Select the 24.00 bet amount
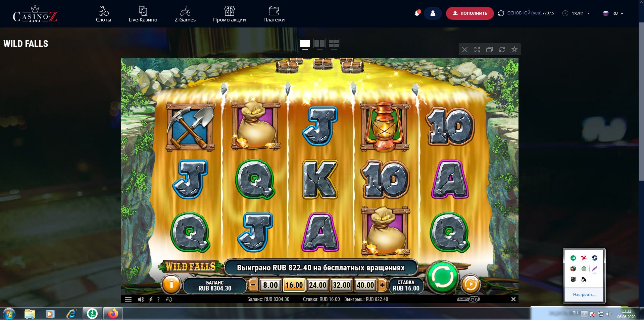The image size is (644, 320). pyautogui.click(x=317, y=285)
